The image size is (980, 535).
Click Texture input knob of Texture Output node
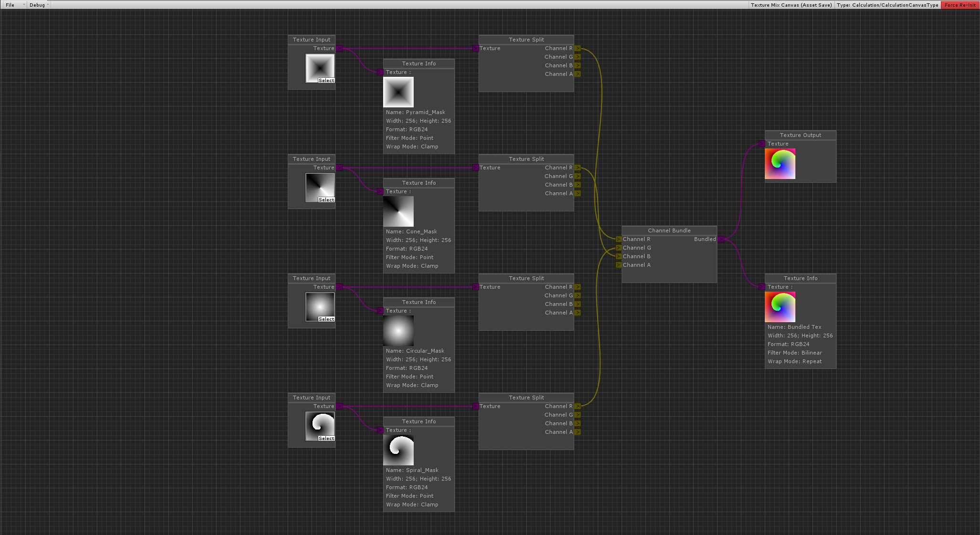click(x=762, y=144)
